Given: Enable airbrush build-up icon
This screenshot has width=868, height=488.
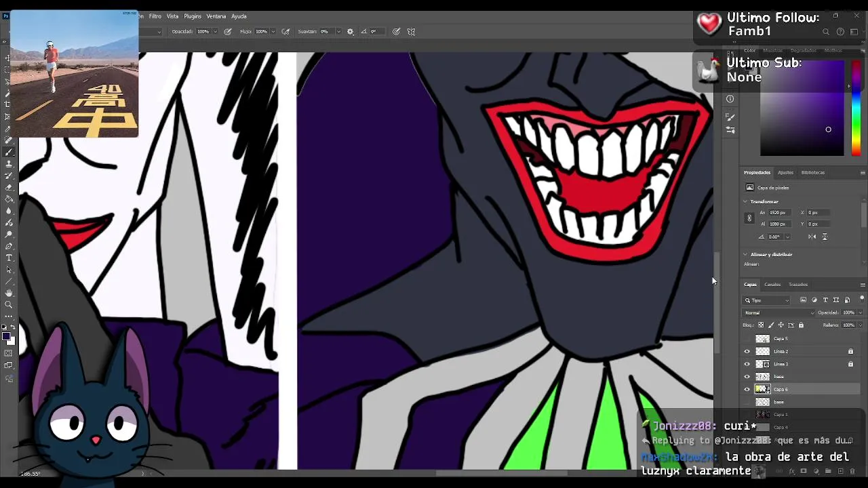Looking at the screenshot, I should click(x=285, y=31).
